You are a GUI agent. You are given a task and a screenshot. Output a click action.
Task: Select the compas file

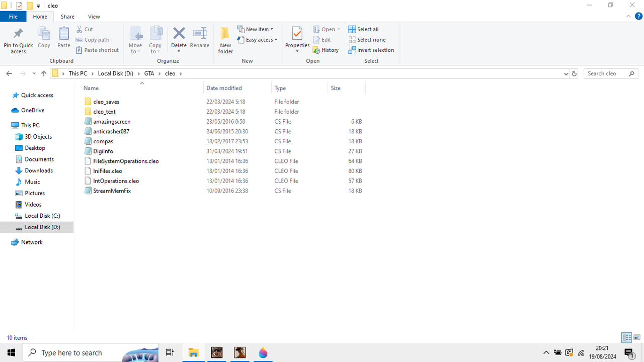click(103, 141)
